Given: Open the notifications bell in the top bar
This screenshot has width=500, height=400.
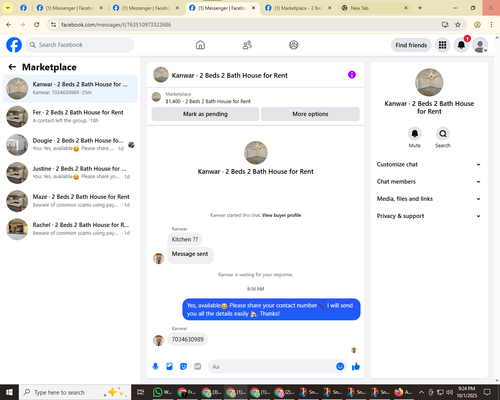Looking at the screenshot, I should pyautogui.click(x=461, y=45).
